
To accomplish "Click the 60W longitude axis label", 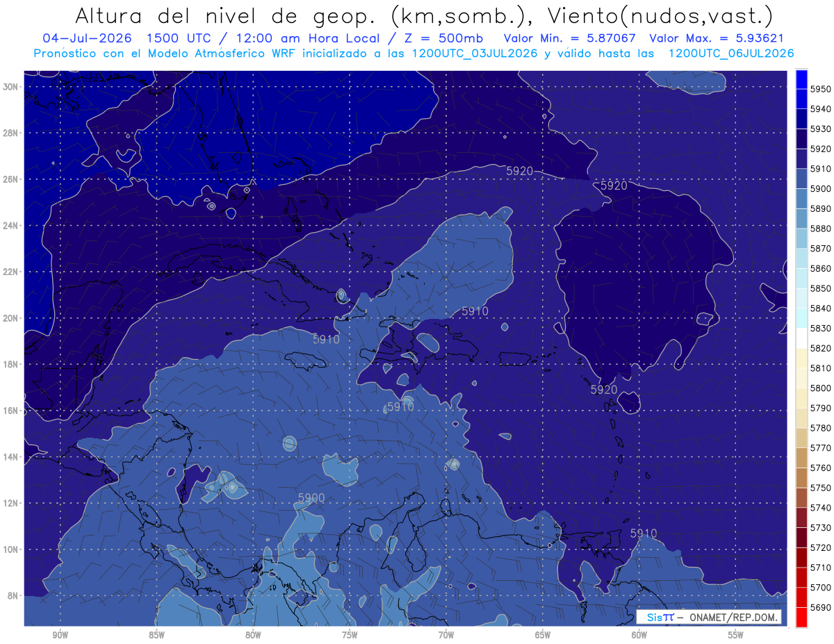I will [x=639, y=635].
